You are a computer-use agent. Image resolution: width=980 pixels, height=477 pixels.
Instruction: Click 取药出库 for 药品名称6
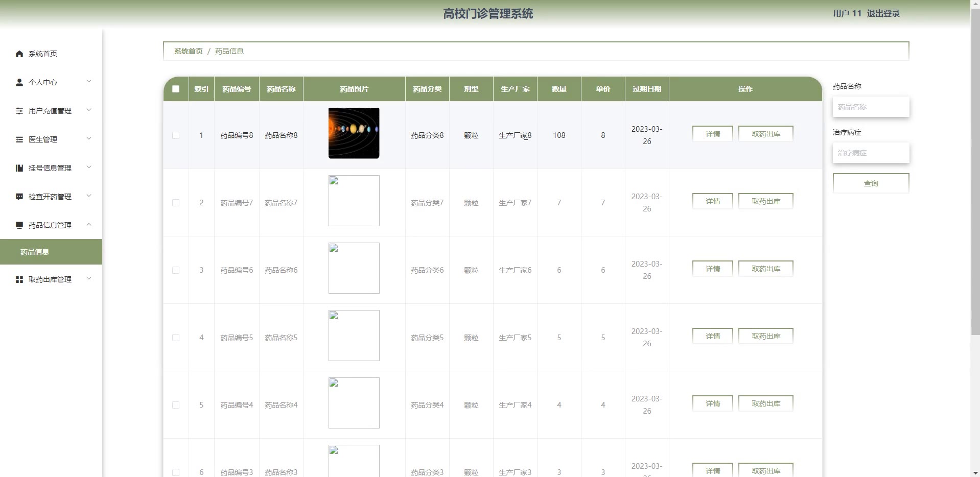[x=766, y=269]
